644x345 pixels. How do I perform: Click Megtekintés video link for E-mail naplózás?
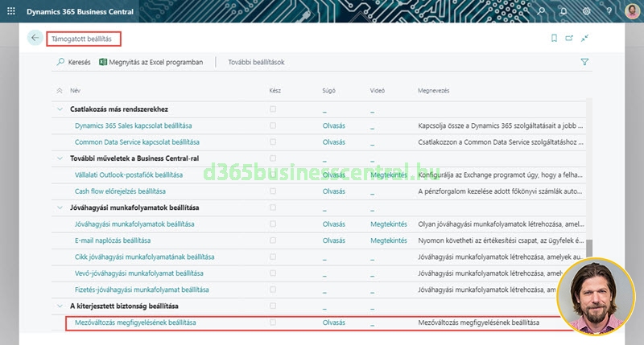(388, 240)
